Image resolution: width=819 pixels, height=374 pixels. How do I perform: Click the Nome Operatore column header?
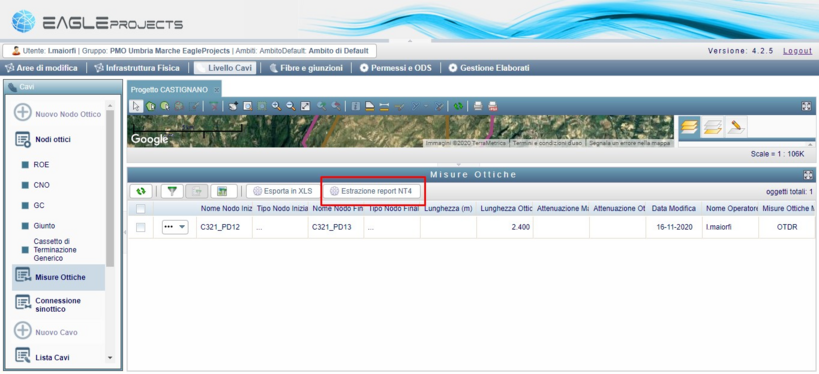730,208
